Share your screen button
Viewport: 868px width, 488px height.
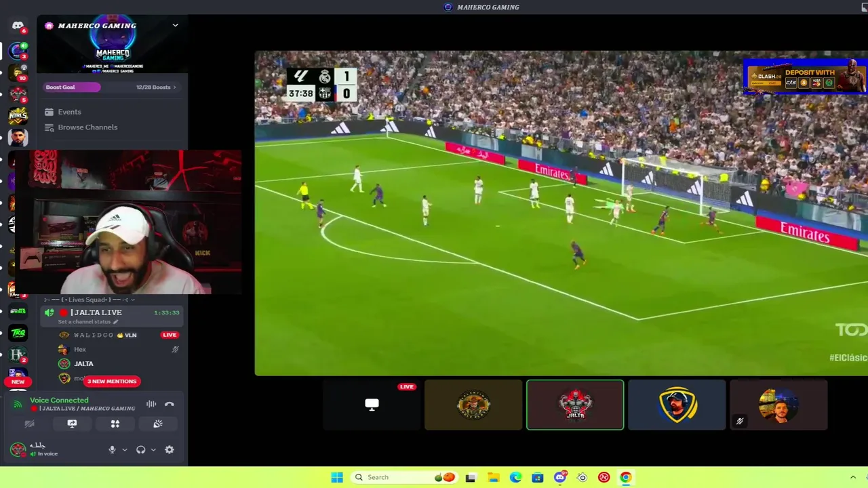click(x=72, y=424)
